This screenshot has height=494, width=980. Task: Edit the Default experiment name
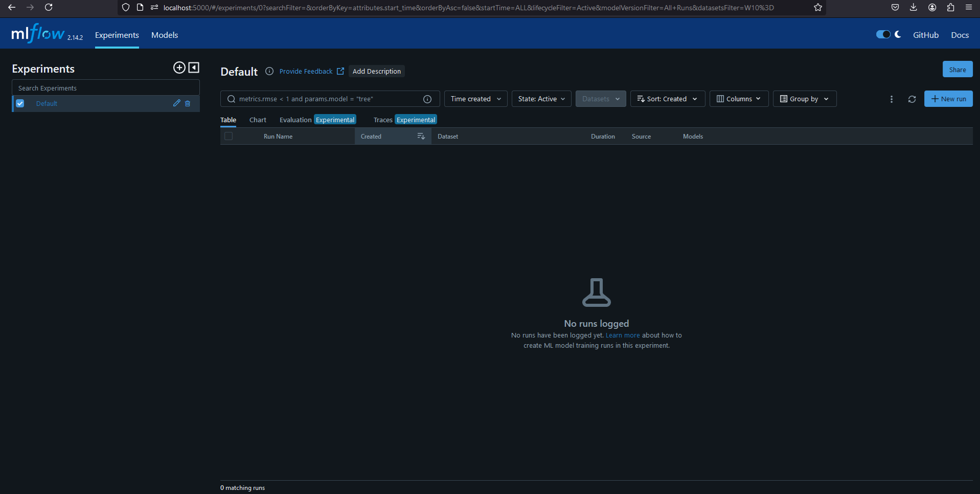coord(177,103)
